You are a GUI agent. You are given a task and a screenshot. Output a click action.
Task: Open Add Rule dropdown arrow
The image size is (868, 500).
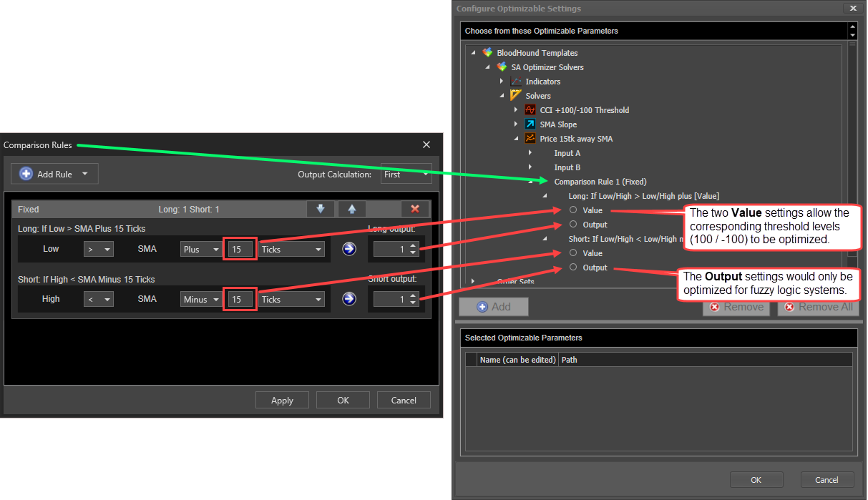tap(85, 174)
